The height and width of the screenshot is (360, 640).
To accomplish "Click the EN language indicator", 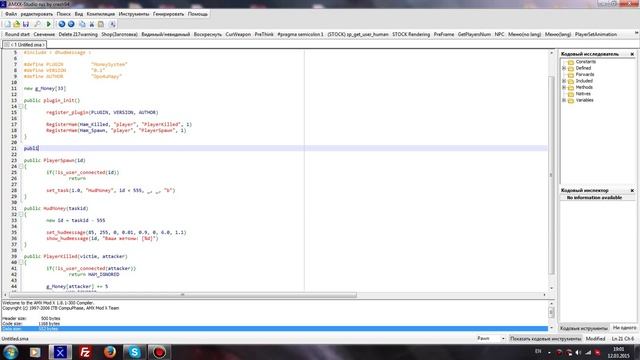I will point(538,351).
